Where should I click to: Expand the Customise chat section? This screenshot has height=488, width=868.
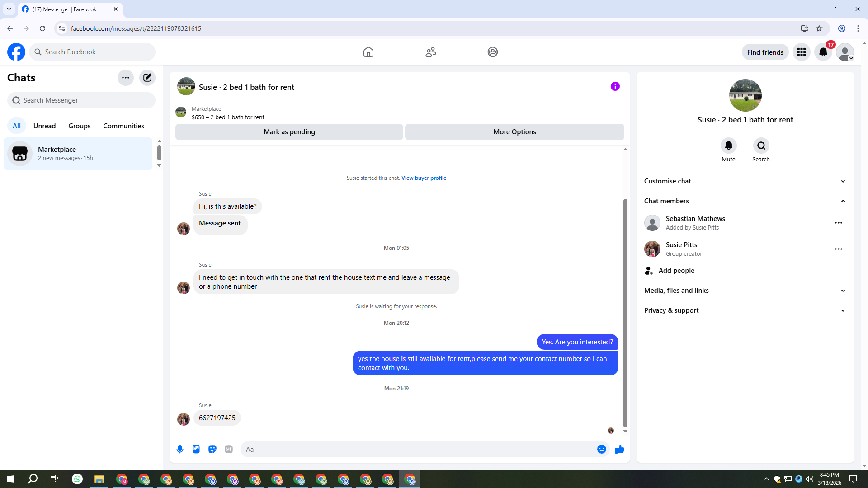745,181
